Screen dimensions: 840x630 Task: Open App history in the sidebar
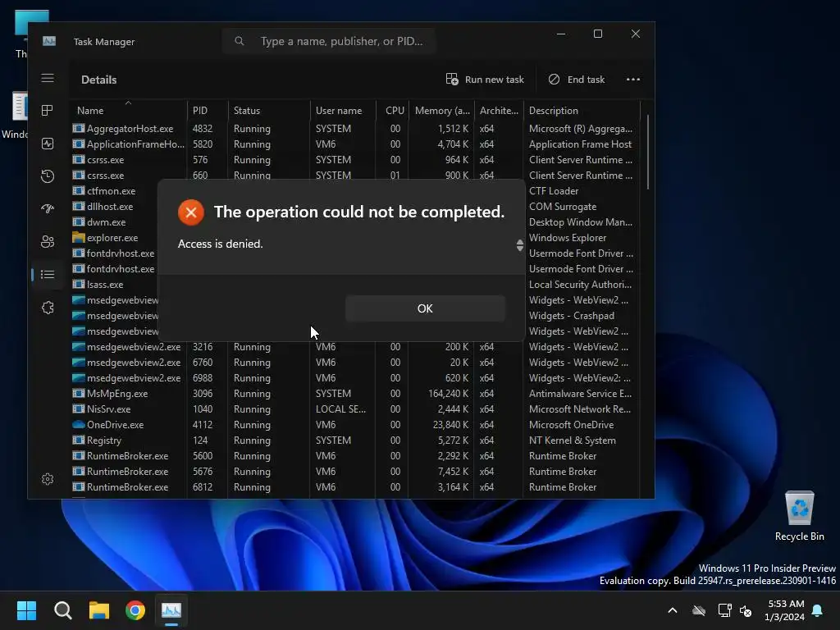tap(47, 176)
